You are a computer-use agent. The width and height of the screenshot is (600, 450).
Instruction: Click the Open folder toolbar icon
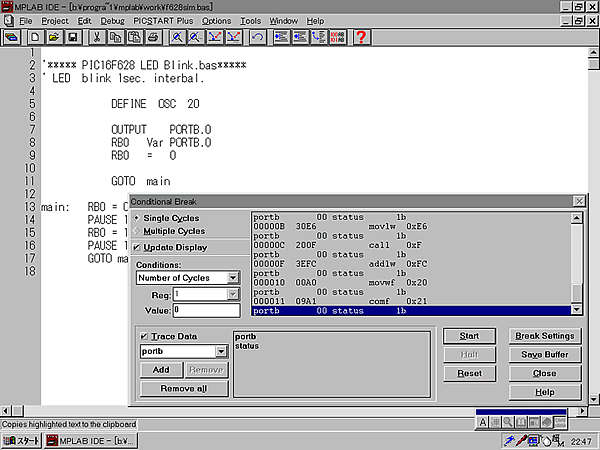click(56, 37)
